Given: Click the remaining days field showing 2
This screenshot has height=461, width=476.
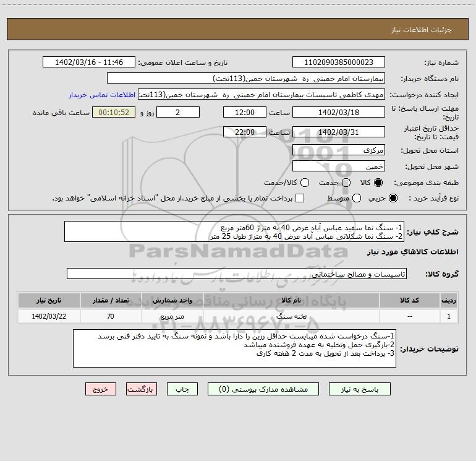Looking at the screenshot, I should 178,112.
